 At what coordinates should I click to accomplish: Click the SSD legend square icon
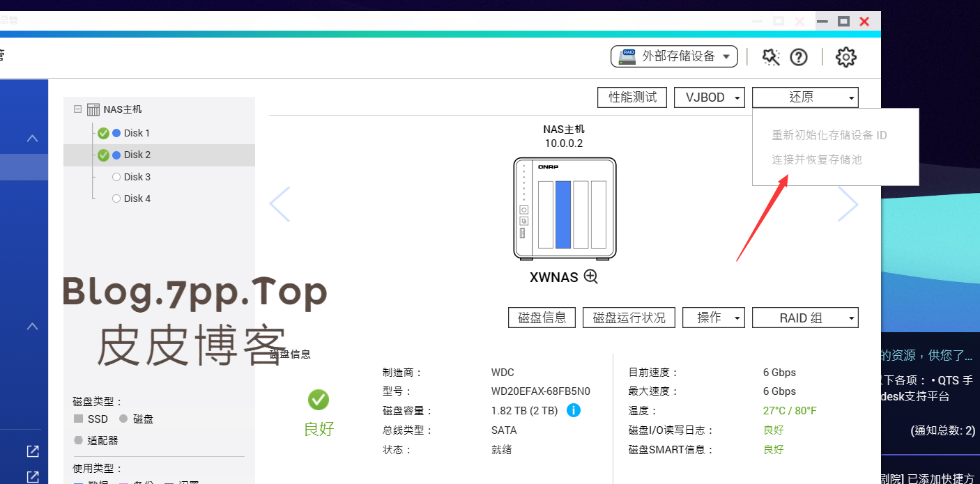(x=78, y=419)
